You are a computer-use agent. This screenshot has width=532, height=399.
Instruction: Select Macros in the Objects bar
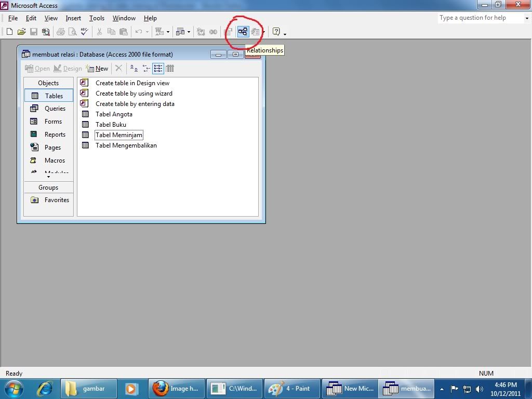48,160
